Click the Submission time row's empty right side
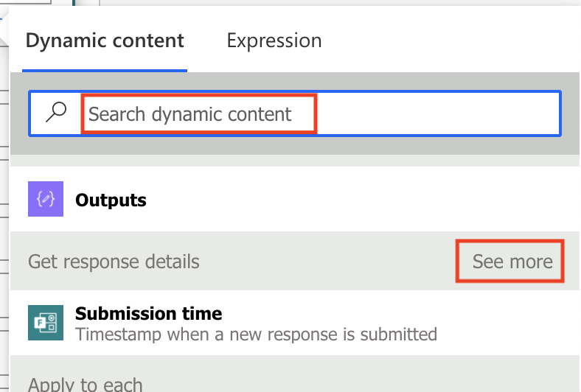The height and width of the screenshot is (392, 581). pyautogui.click(x=507, y=323)
